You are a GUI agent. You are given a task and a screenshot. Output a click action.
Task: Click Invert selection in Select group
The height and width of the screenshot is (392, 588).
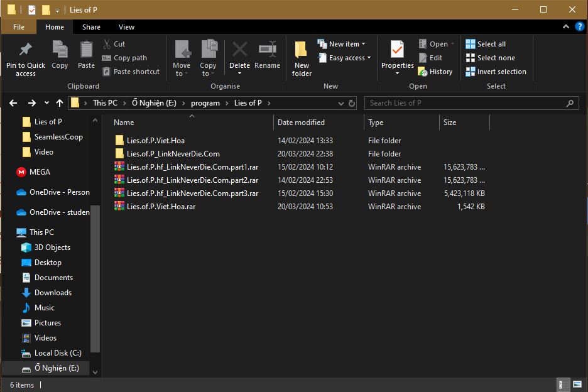point(496,72)
